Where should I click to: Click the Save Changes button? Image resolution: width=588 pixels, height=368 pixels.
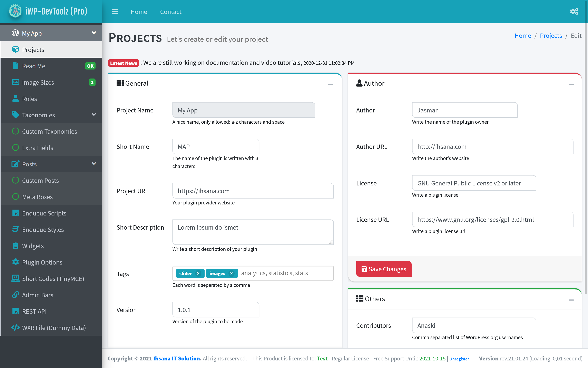[384, 269]
